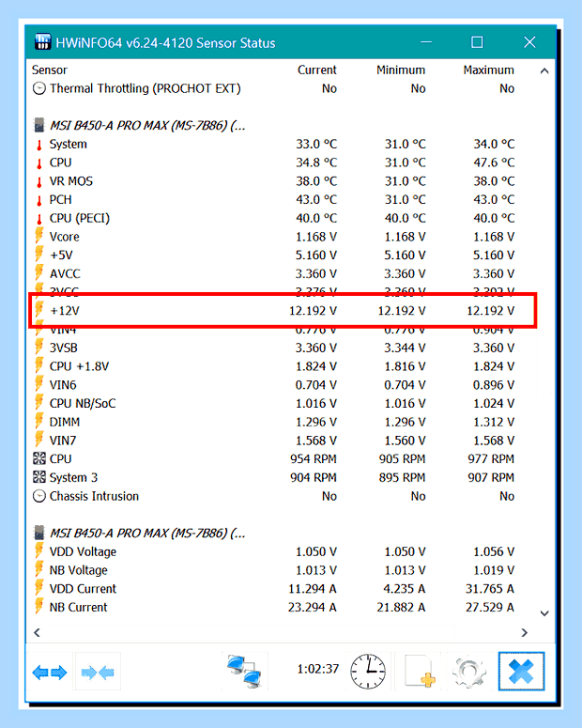Viewport: 582px width, 728px height.
Task: Minimize the HWiNFO64 Sensor Status window
Action: click(426, 42)
